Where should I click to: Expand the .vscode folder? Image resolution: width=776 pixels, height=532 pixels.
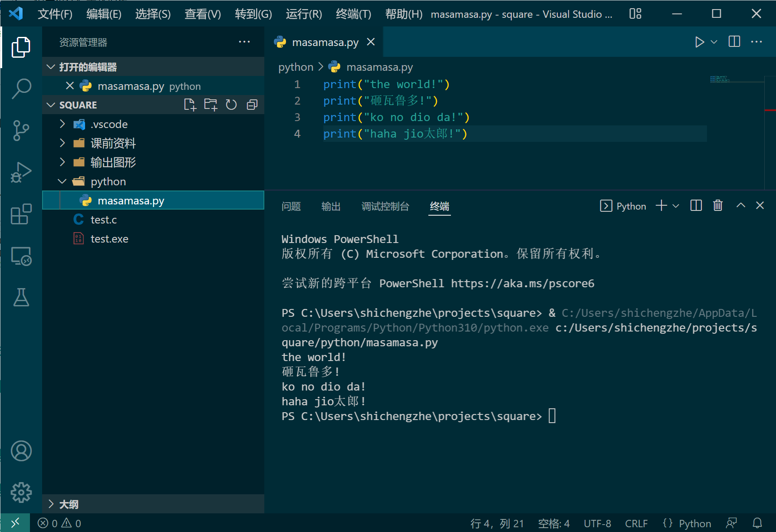[x=62, y=125]
